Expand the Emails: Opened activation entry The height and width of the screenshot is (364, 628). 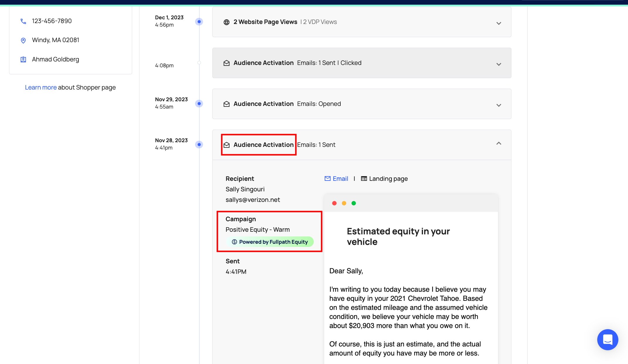pyautogui.click(x=499, y=105)
